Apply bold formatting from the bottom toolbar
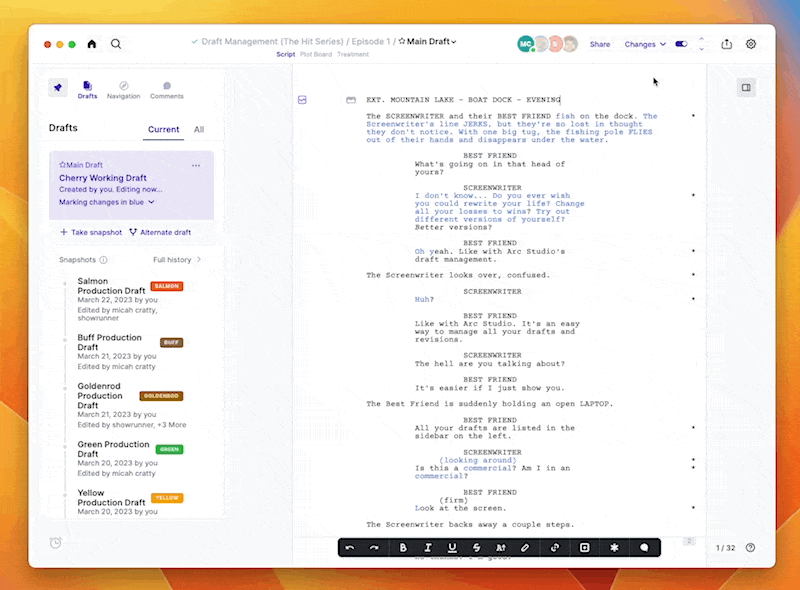800x590 pixels. (403, 547)
